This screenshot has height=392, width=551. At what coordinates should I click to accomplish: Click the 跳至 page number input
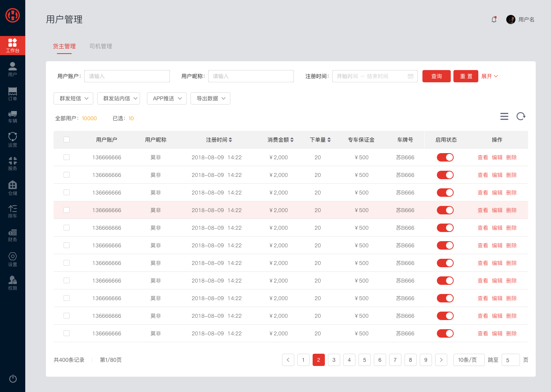pos(511,360)
